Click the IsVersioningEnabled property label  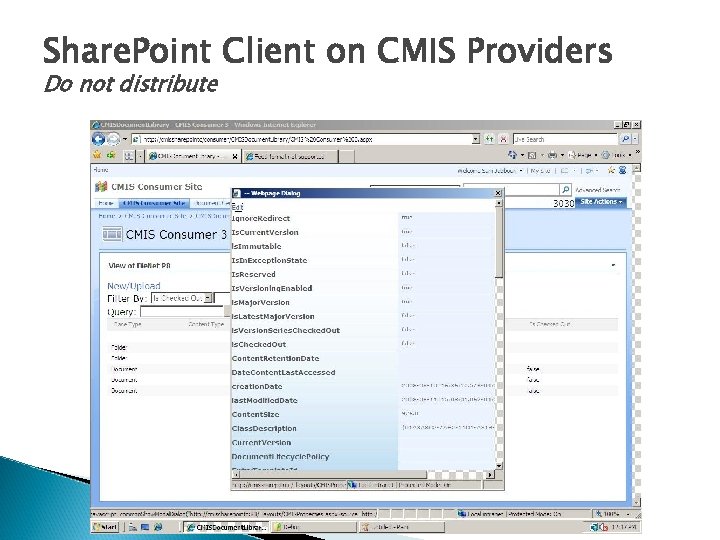272,288
